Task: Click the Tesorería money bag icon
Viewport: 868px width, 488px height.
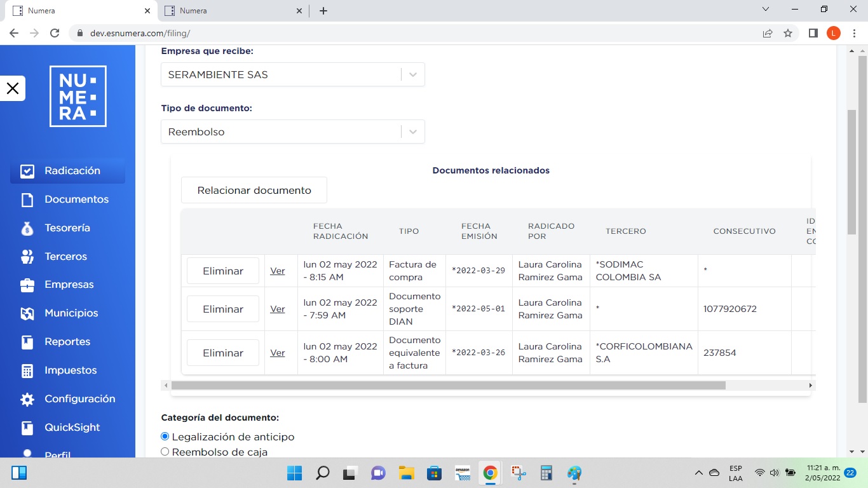Action: pyautogui.click(x=27, y=228)
